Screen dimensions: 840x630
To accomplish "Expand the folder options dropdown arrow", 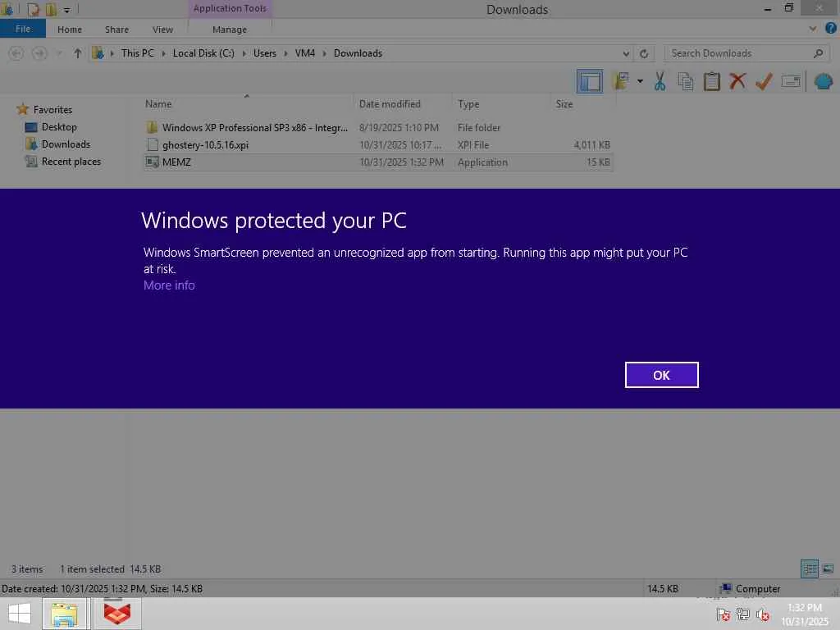I will 640,81.
